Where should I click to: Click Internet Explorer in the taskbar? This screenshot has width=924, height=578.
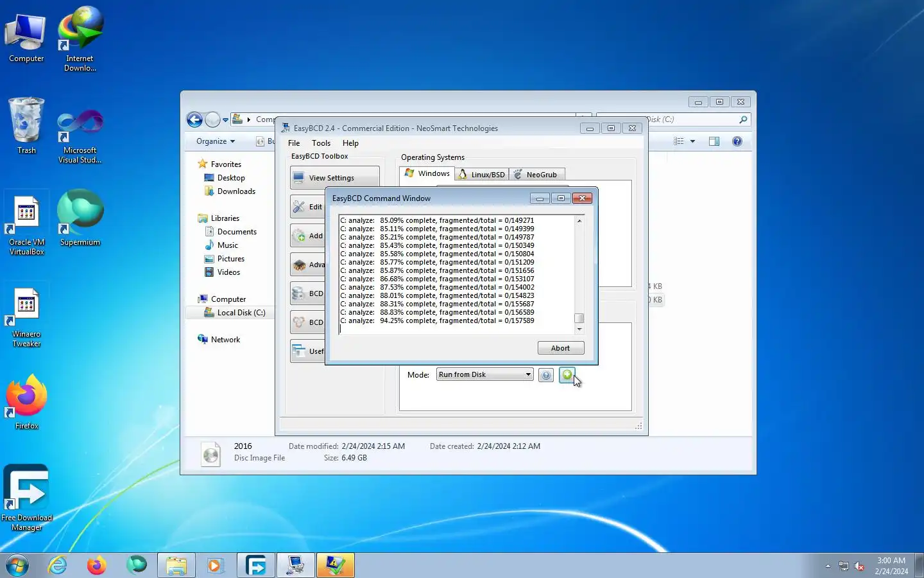tap(58, 565)
